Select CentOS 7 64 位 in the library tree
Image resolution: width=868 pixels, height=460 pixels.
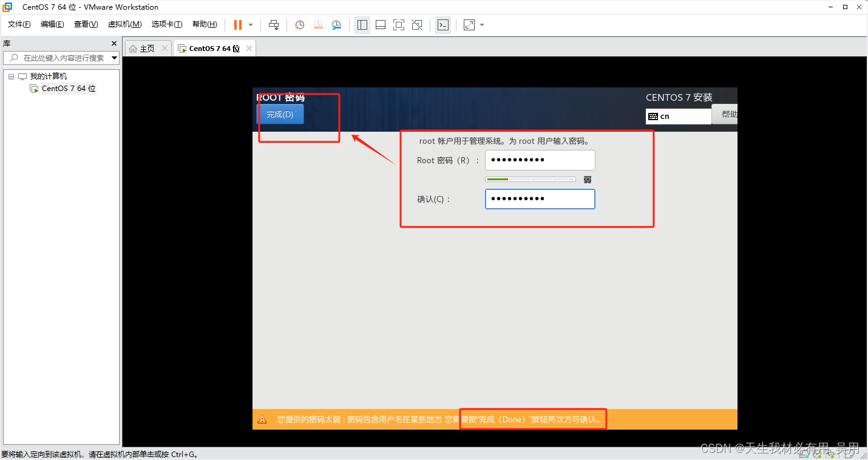pos(69,89)
